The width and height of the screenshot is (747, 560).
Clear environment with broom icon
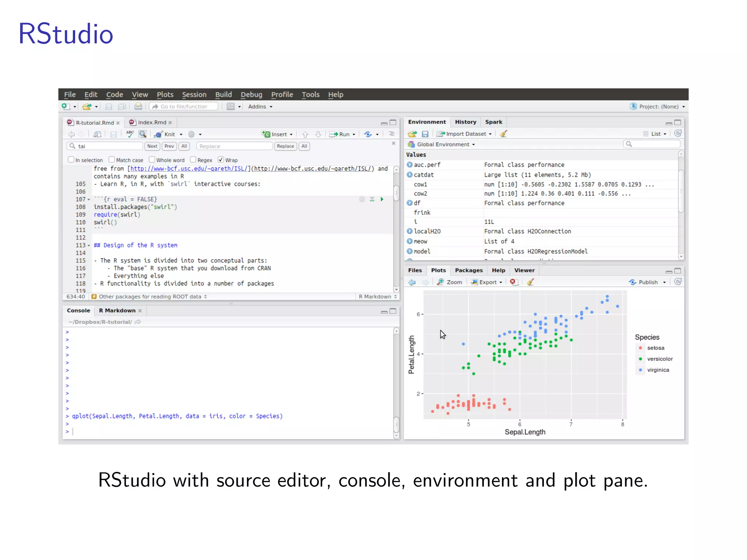pyautogui.click(x=503, y=134)
